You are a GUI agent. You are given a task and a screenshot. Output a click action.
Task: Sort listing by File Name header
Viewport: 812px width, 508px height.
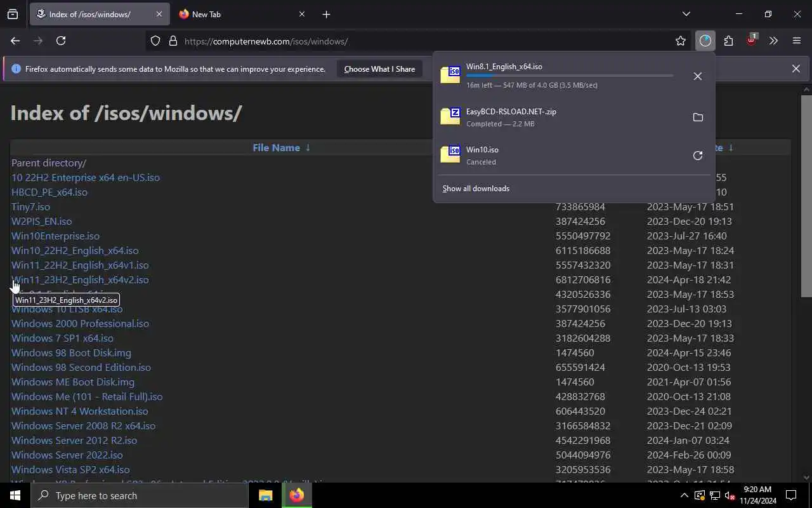(281, 147)
